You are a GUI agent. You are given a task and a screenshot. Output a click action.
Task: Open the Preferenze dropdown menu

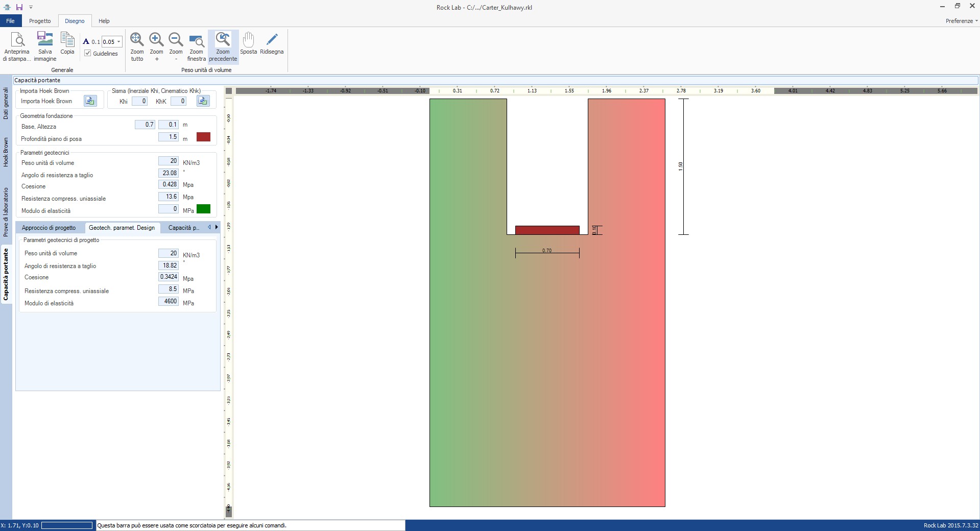[961, 21]
